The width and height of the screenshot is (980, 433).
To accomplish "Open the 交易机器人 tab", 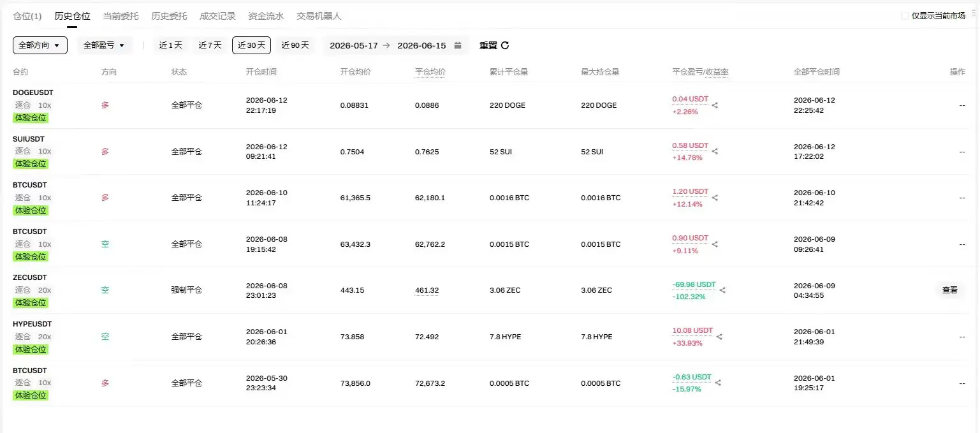I will tap(319, 16).
